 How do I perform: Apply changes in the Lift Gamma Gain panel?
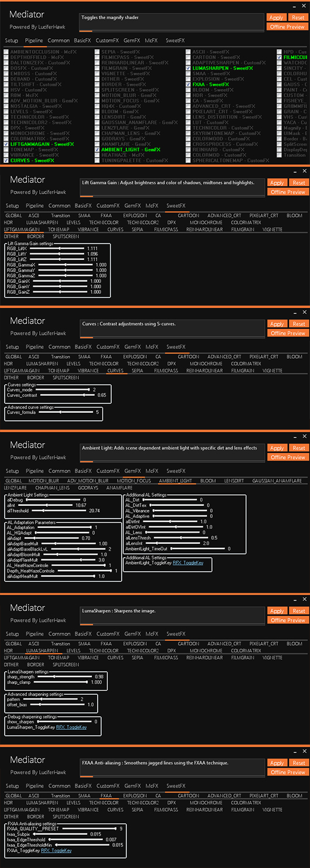(x=277, y=183)
